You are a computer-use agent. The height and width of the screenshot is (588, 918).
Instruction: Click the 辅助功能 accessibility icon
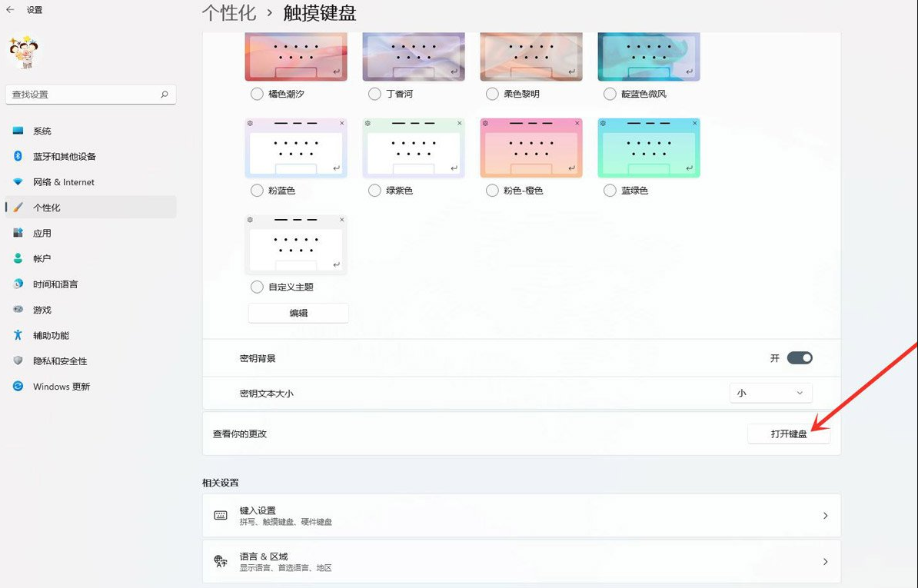[x=18, y=335]
